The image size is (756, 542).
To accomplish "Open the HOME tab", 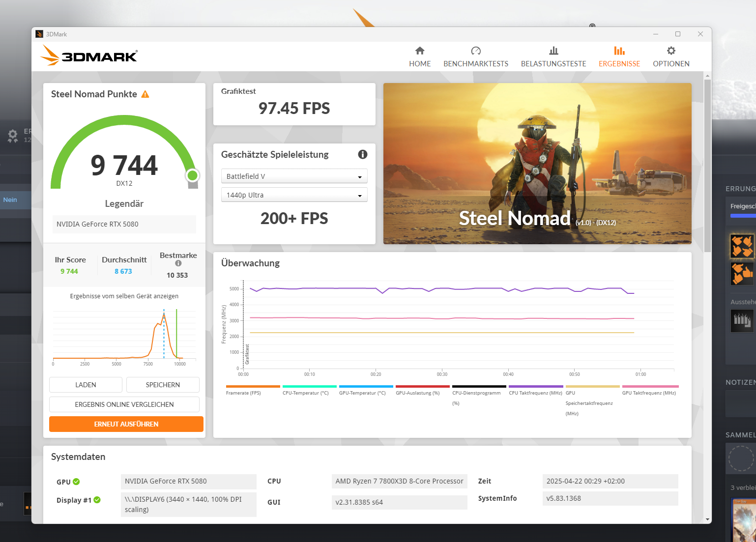I will point(420,57).
